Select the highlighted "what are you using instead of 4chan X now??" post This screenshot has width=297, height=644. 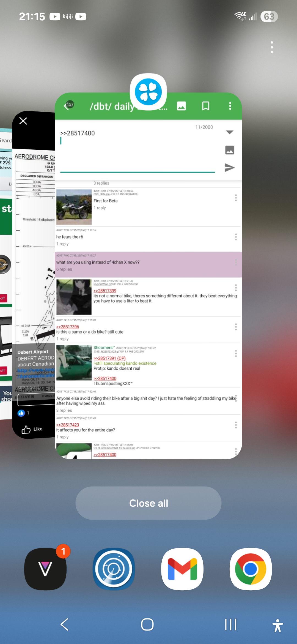point(148,264)
